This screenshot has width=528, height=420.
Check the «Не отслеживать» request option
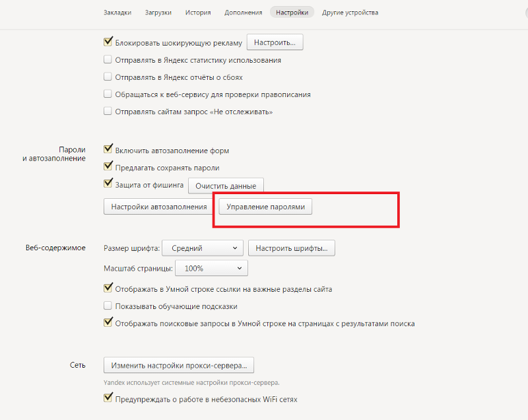[108, 112]
